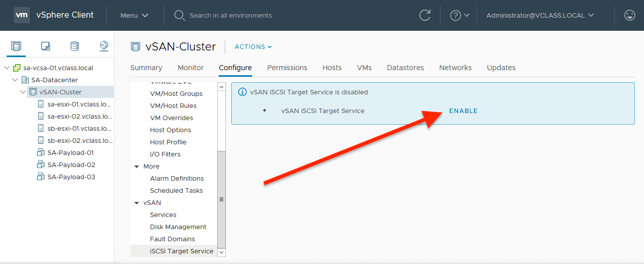
Task: Refresh the vSphere Client
Action: 425,15
